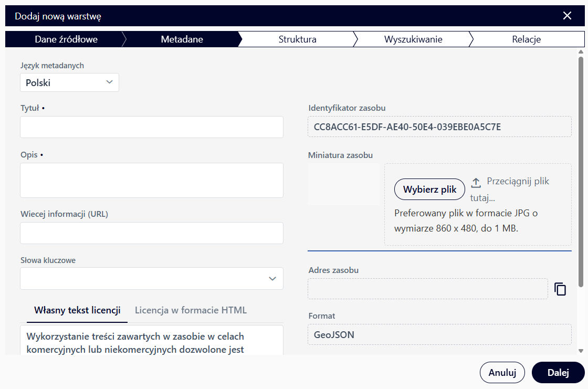The image size is (588, 389).
Task: Click the Wiecej informacji URL field
Action: [x=151, y=233]
